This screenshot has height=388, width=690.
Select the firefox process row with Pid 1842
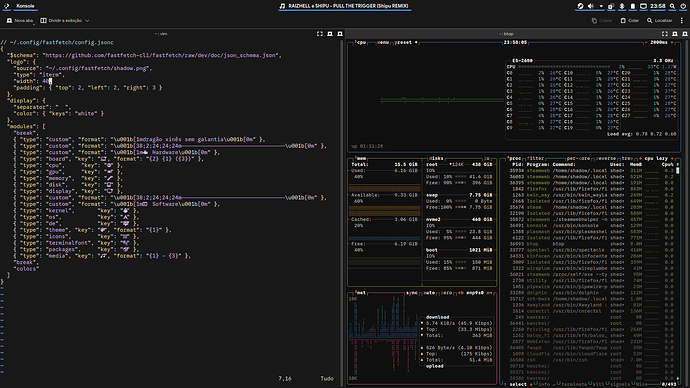coord(591,189)
